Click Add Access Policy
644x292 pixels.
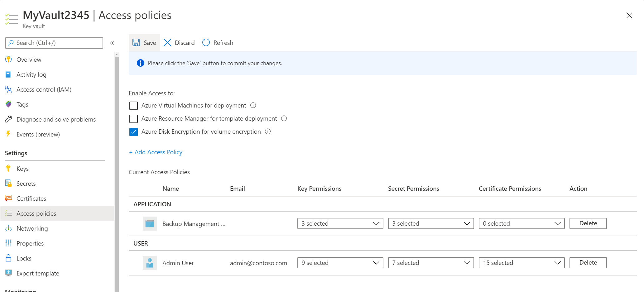click(x=156, y=152)
